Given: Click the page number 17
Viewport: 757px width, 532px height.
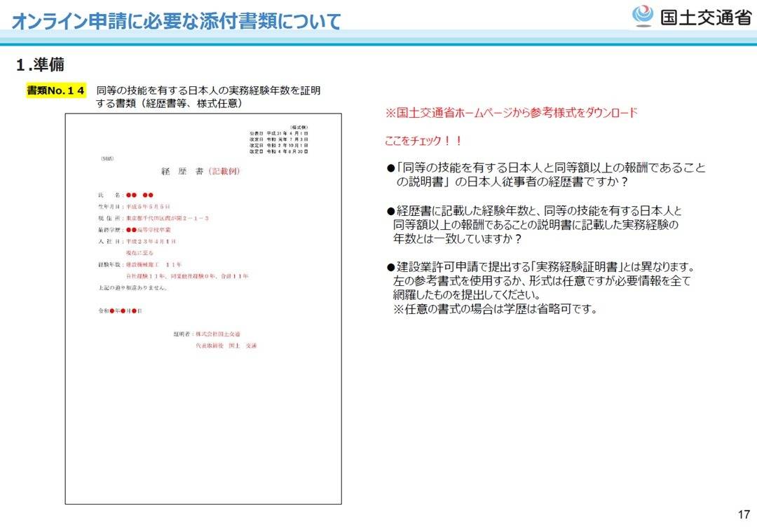Looking at the screenshot, I should (x=744, y=514).
